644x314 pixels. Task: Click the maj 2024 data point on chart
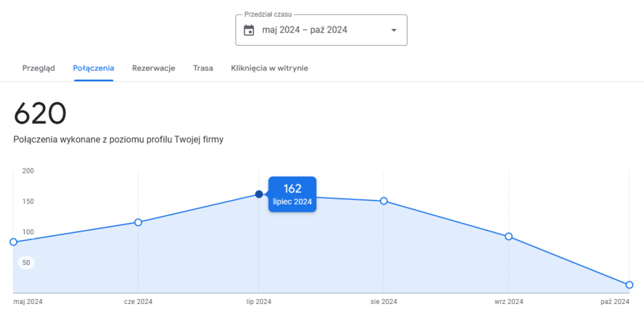pyautogui.click(x=13, y=242)
